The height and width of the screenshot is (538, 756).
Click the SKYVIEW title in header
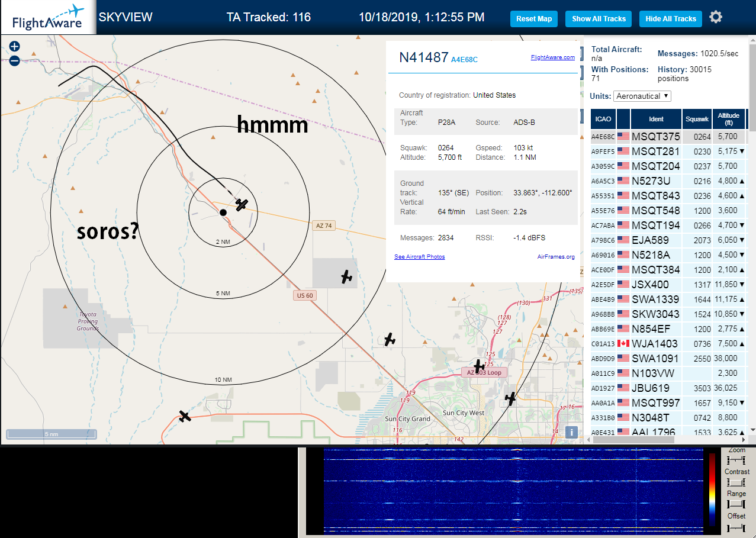coord(126,17)
